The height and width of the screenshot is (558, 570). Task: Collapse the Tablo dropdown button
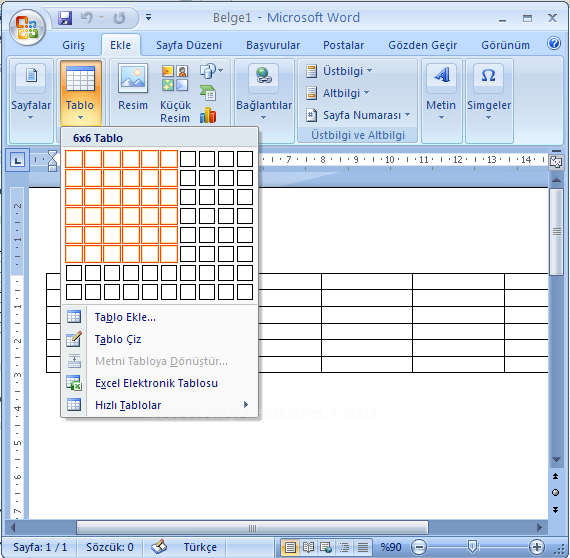pos(80,93)
